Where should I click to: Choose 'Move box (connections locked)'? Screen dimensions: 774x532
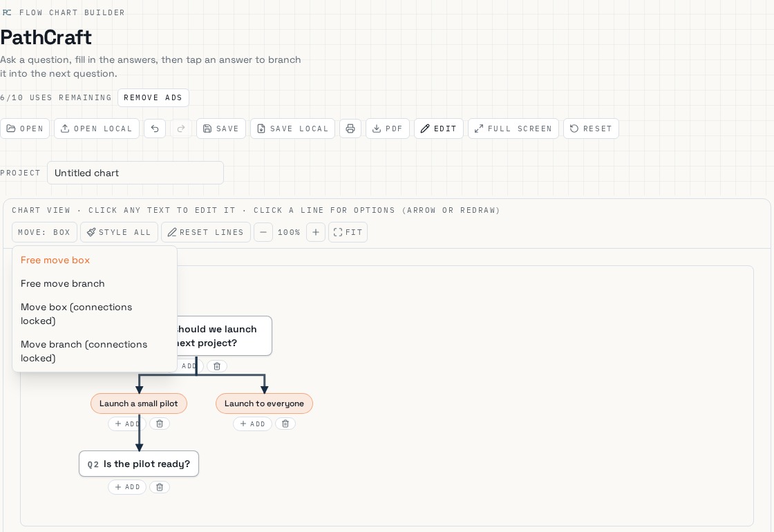pyautogui.click(x=94, y=314)
